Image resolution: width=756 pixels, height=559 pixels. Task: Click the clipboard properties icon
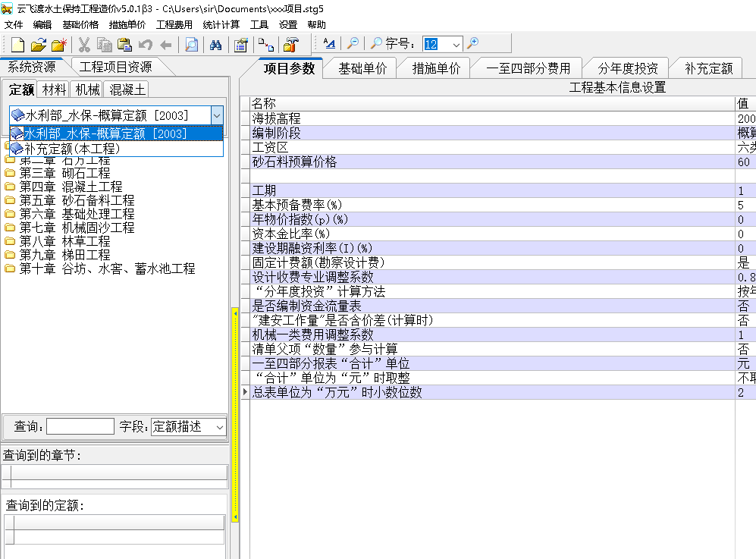pos(240,45)
